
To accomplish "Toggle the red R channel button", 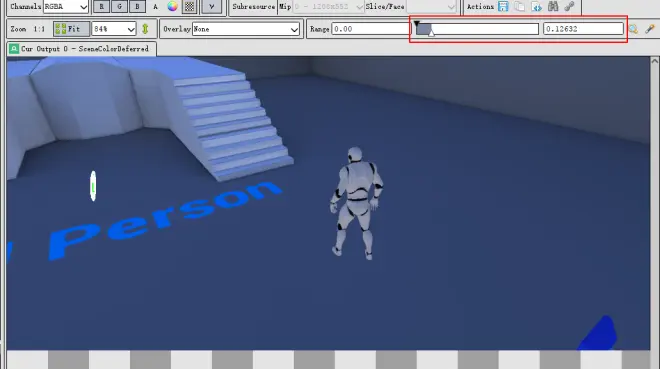I will pyautogui.click(x=101, y=6).
